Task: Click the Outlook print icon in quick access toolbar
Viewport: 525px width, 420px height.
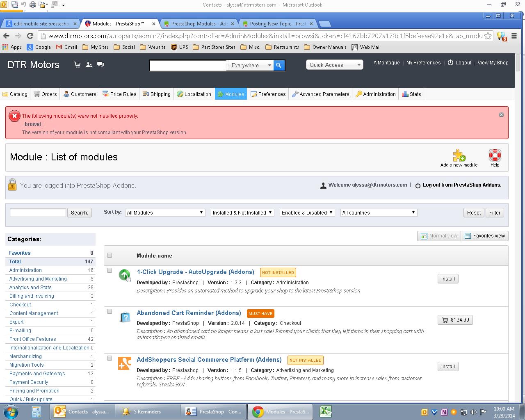Action: tap(33, 5)
